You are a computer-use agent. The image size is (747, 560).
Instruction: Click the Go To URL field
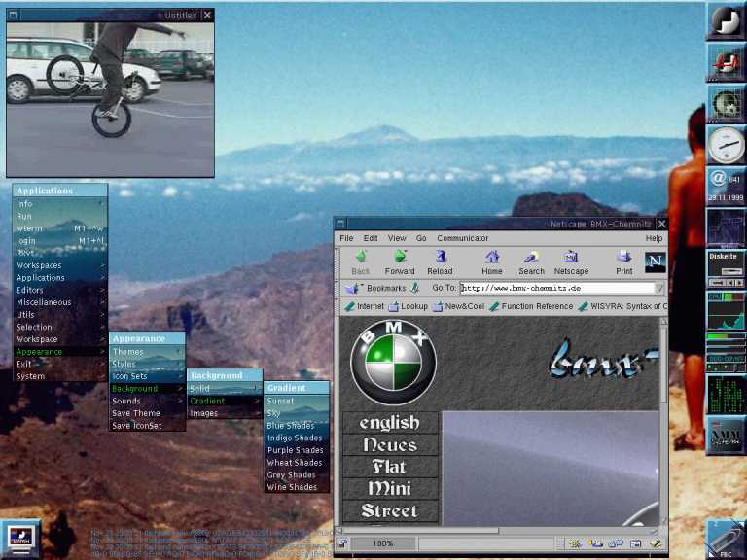pos(557,288)
